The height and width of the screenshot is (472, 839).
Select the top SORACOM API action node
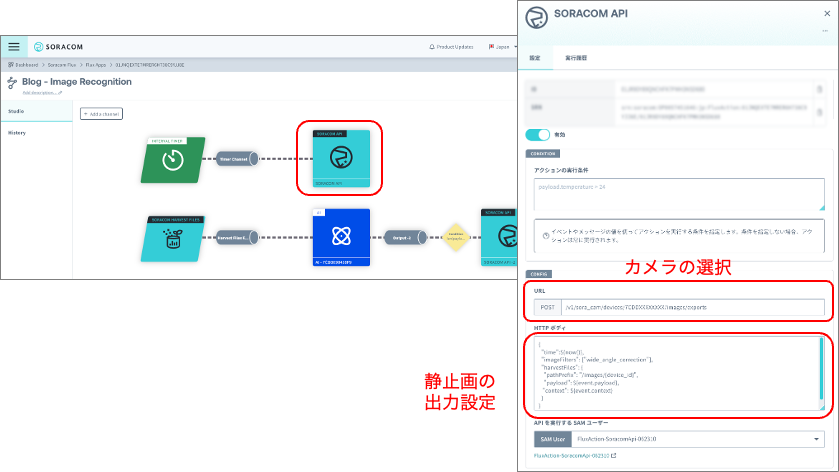[341, 158]
